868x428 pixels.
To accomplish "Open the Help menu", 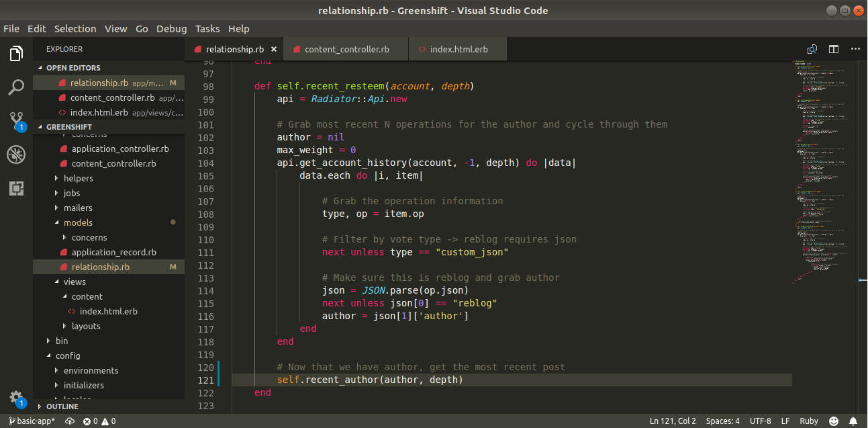I will click(239, 29).
